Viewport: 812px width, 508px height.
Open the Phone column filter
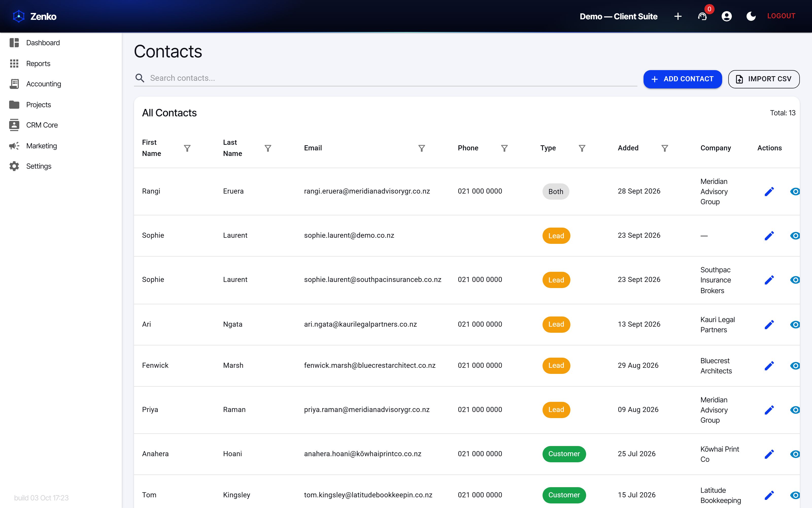[504, 148]
